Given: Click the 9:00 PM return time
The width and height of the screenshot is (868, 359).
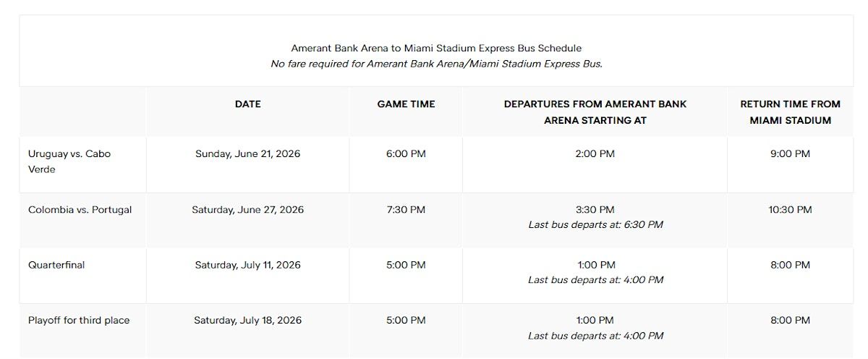Looking at the screenshot, I should [x=791, y=154].
